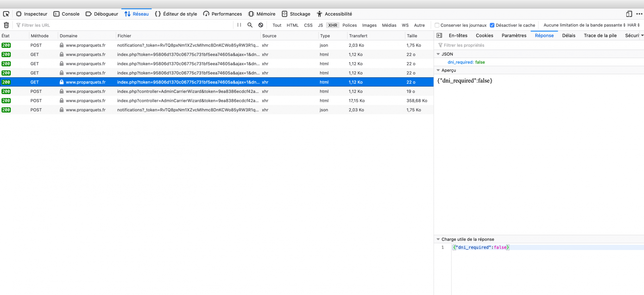Filter requests by Images
This screenshot has width=644, height=295.
click(x=369, y=25)
